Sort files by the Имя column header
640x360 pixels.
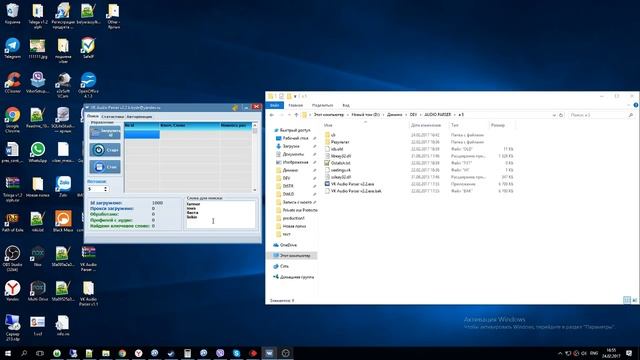coord(329,125)
